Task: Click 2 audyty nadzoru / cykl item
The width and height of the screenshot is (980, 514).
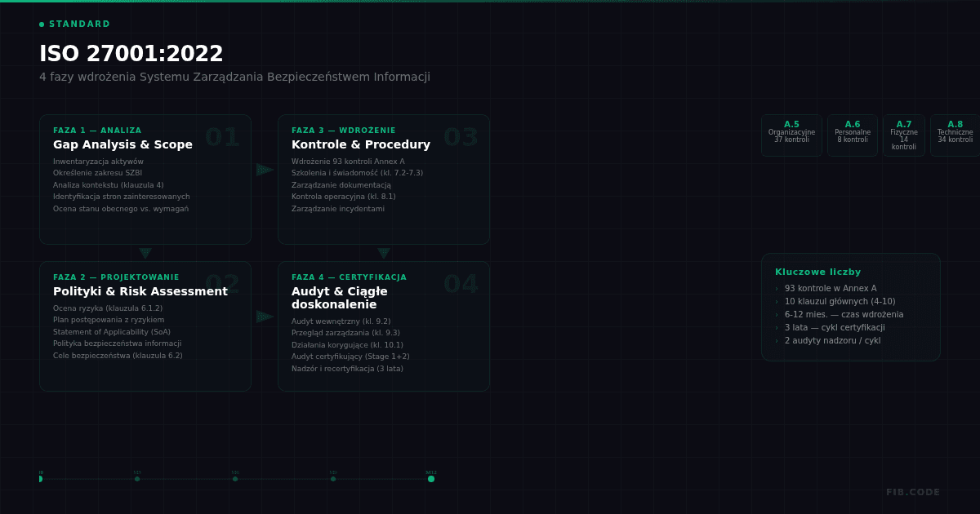Action: point(833,341)
